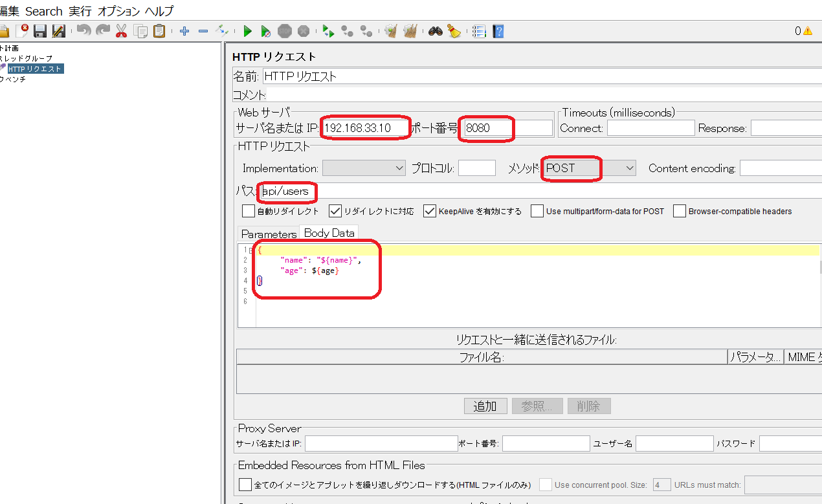Click Proxy Server サーバ名または IP field
822x504 pixels.
coord(381,443)
